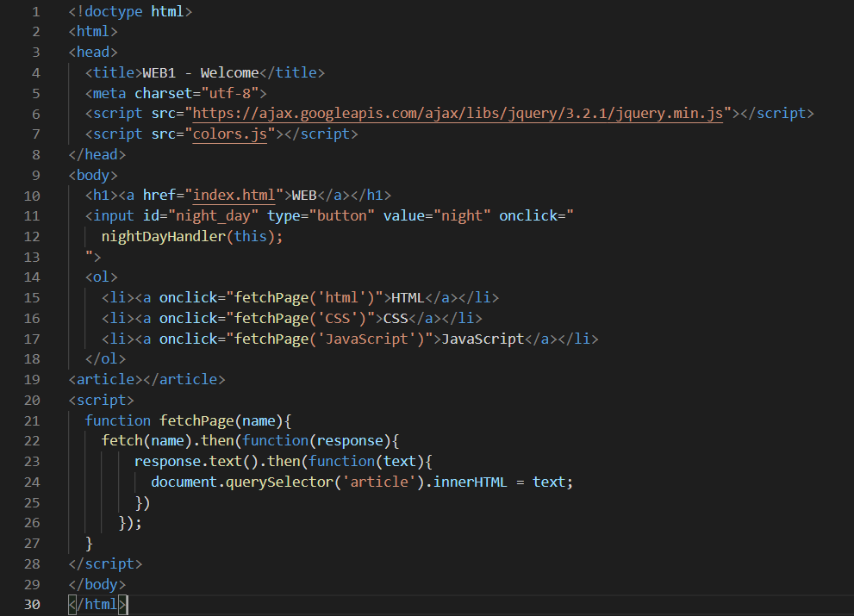The image size is (854, 616).
Task: Click the closing script tag on line 28
Action: 106,563
